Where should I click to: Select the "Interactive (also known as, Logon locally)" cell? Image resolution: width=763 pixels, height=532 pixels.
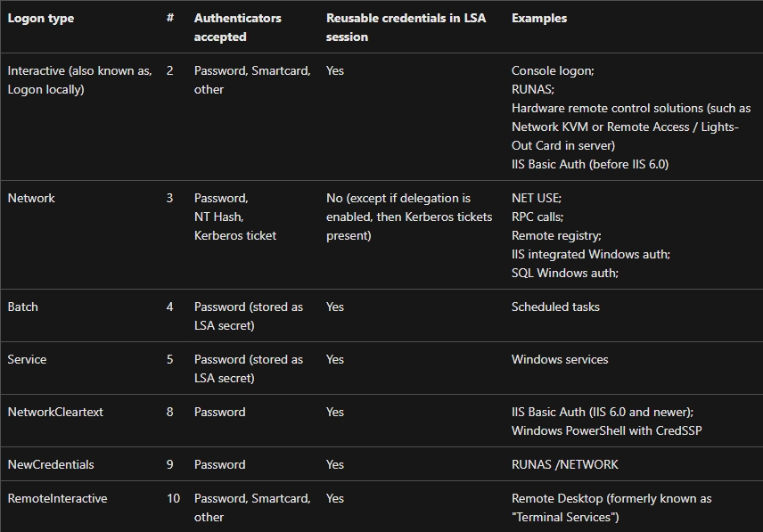point(79,80)
